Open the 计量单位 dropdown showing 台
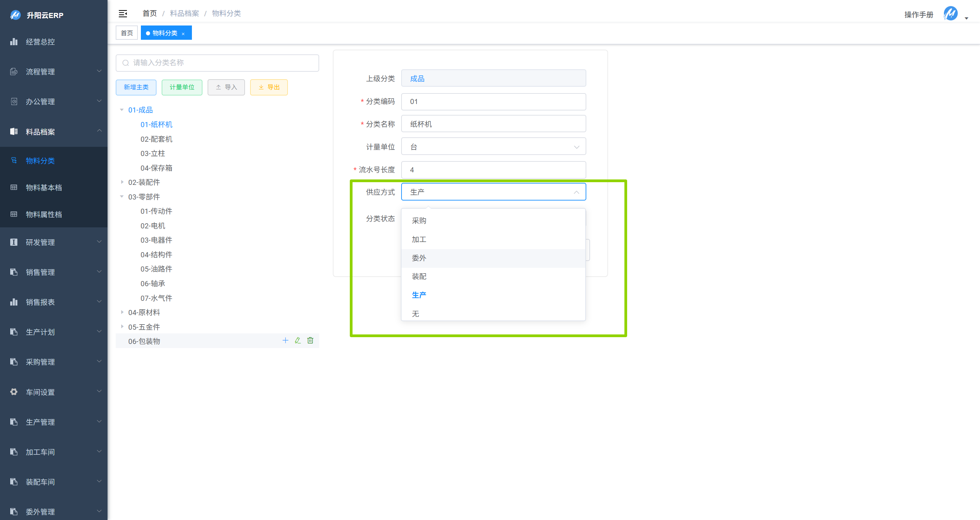 click(x=493, y=147)
